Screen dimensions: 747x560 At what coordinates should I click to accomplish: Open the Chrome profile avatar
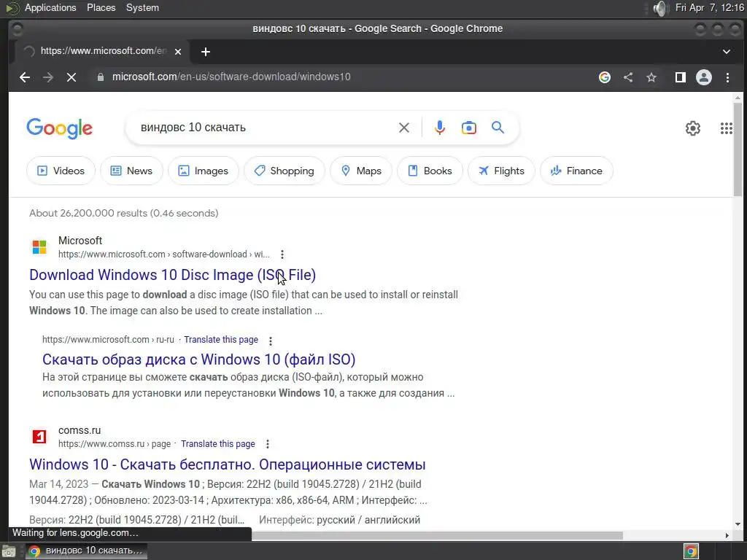click(704, 77)
